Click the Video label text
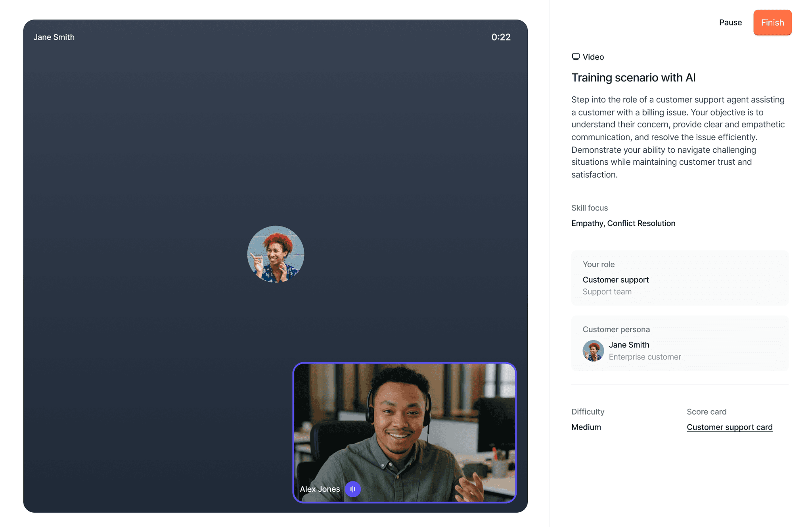Screen dimensions: 812x527 [x=593, y=57]
